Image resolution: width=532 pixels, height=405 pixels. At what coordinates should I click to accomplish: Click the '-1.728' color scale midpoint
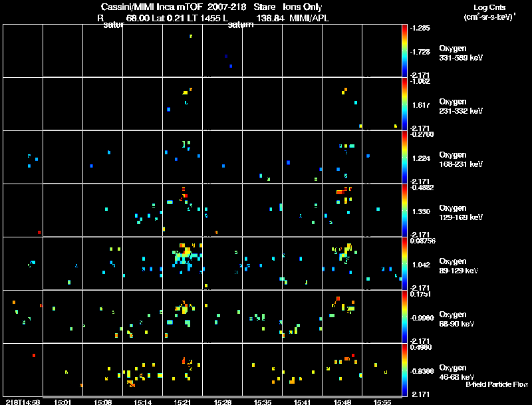[x=420, y=52]
